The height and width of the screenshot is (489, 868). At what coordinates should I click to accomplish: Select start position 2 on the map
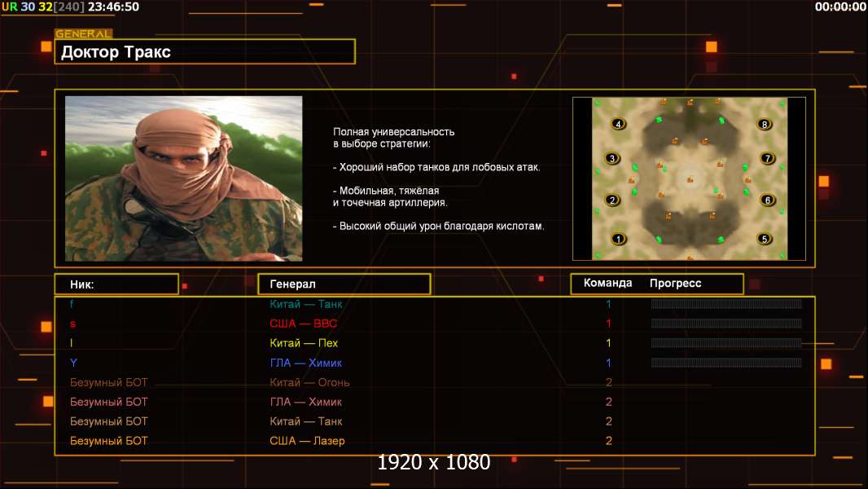tap(612, 200)
